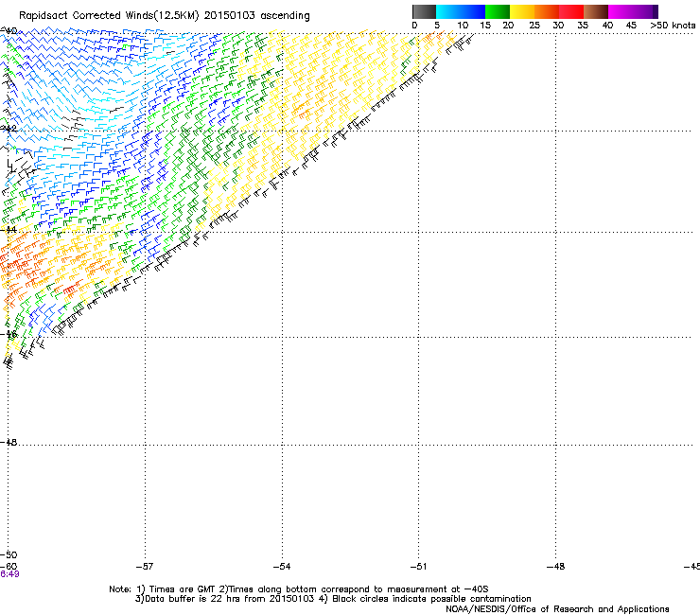This screenshot has height=615, width=700.
Task: Click the 'NOAA/NESDIS/Office of Research and Applications' credit
Action: 557,609
